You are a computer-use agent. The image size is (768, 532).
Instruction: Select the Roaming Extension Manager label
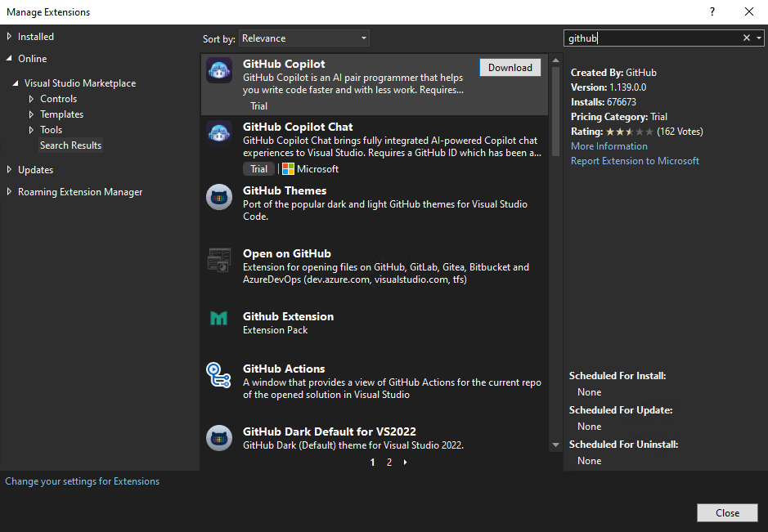coord(80,192)
